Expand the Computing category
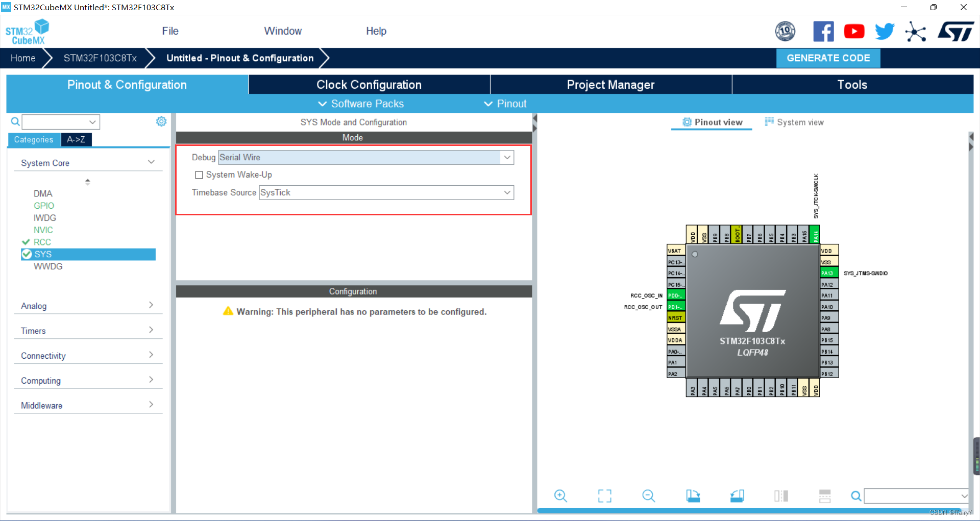Image resolution: width=980 pixels, height=521 pixels. pos(88,381)
